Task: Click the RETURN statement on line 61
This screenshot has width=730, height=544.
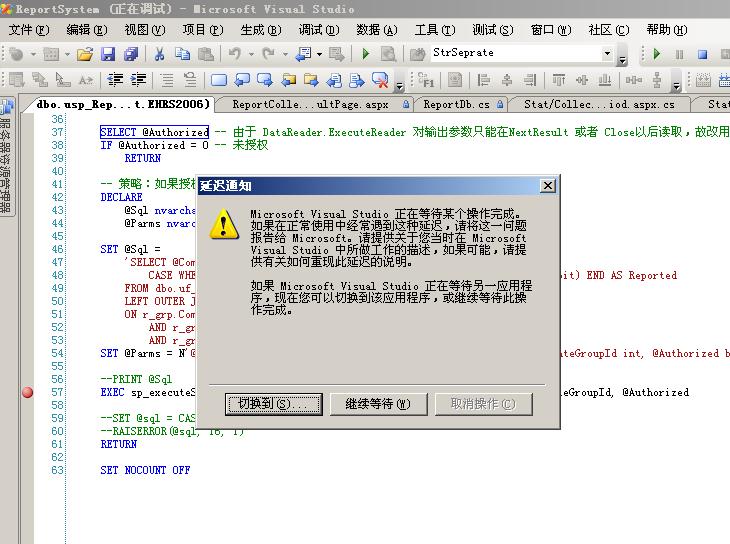Action: click(x=119, y=444)
